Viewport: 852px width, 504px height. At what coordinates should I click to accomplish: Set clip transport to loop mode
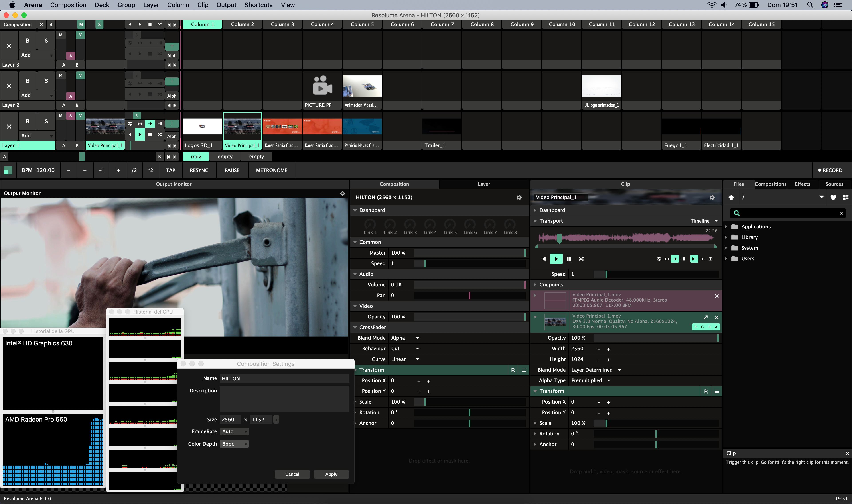659,259
